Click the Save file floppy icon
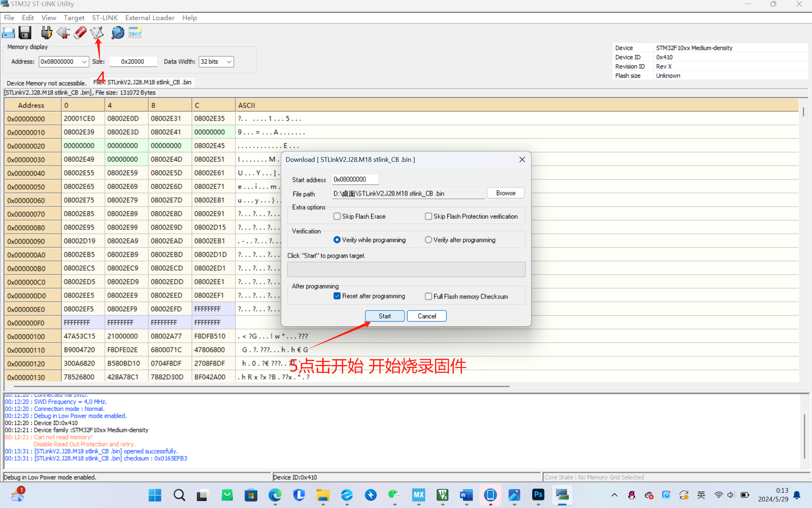This screenshot has width=812, height=508. (25, 33)
